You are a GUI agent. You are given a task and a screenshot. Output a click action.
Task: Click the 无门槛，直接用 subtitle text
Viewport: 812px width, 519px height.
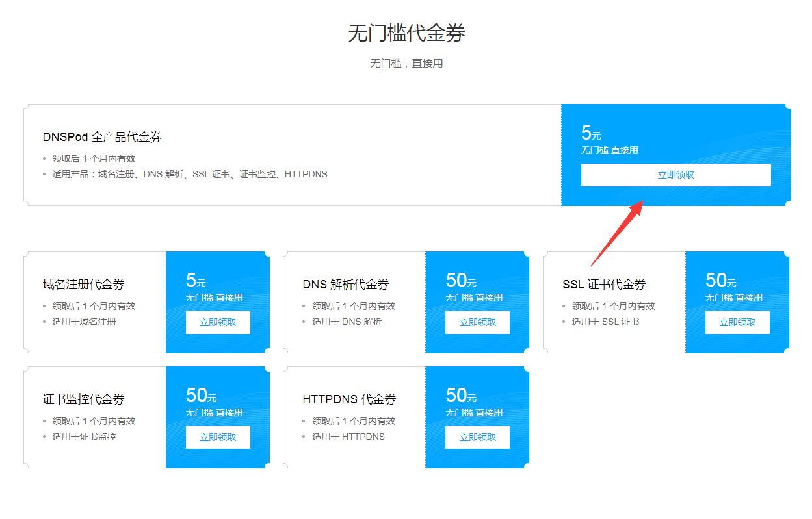pyautogui.click(x=406, y=63)
